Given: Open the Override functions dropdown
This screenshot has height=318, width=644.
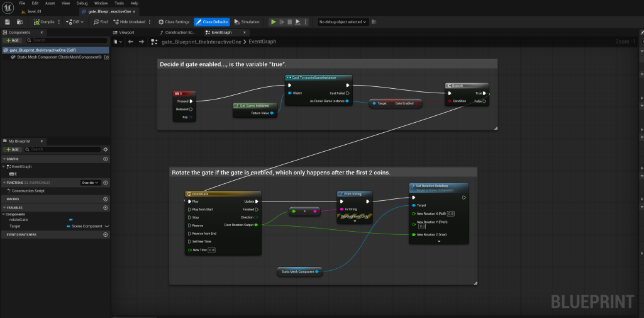Looking at the screenshot, I should (90, 183).
